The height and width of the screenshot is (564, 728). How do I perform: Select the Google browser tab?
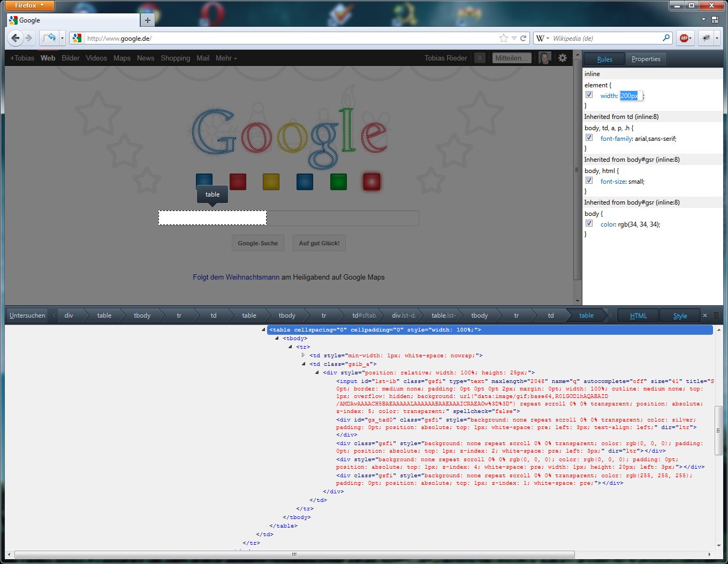(x=73, y=20)
